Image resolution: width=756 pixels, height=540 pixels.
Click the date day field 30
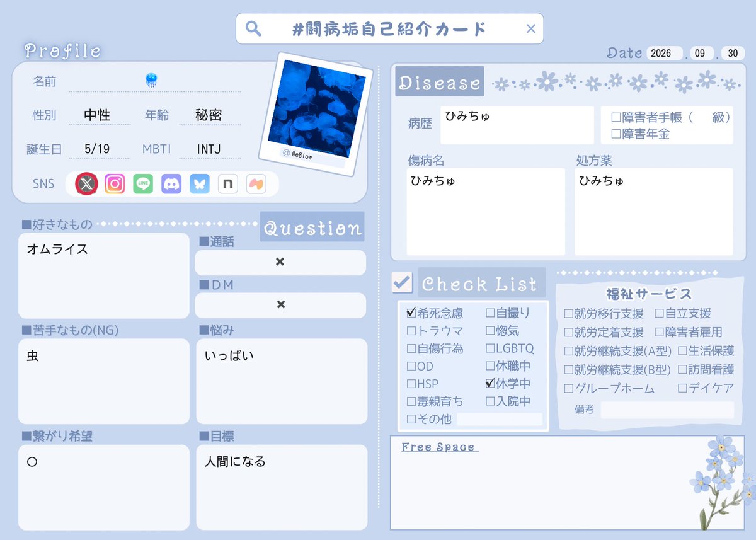pos(733,54)
